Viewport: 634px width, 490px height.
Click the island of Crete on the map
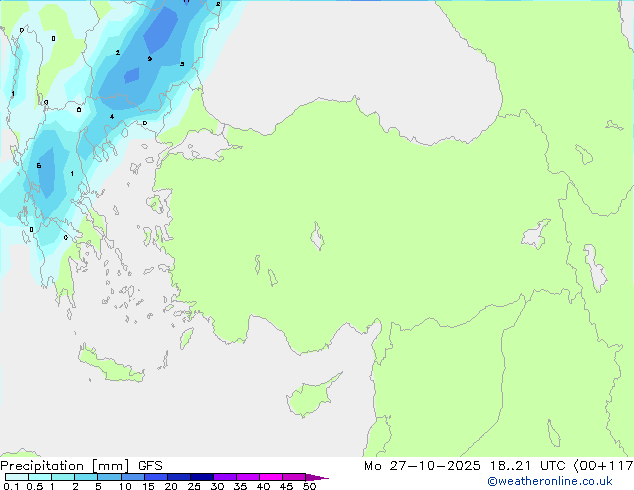point(111,366)
